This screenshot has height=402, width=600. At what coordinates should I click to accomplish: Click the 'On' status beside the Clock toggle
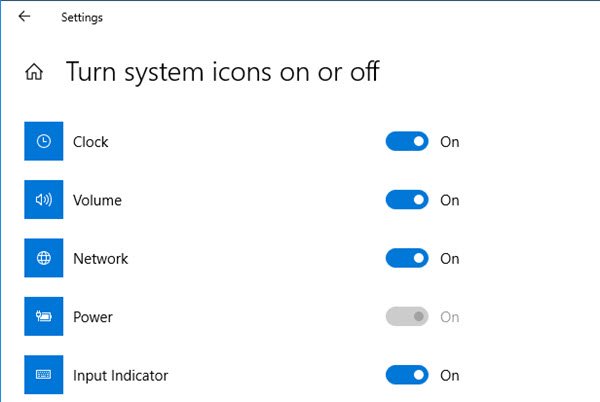coord(450,142)
